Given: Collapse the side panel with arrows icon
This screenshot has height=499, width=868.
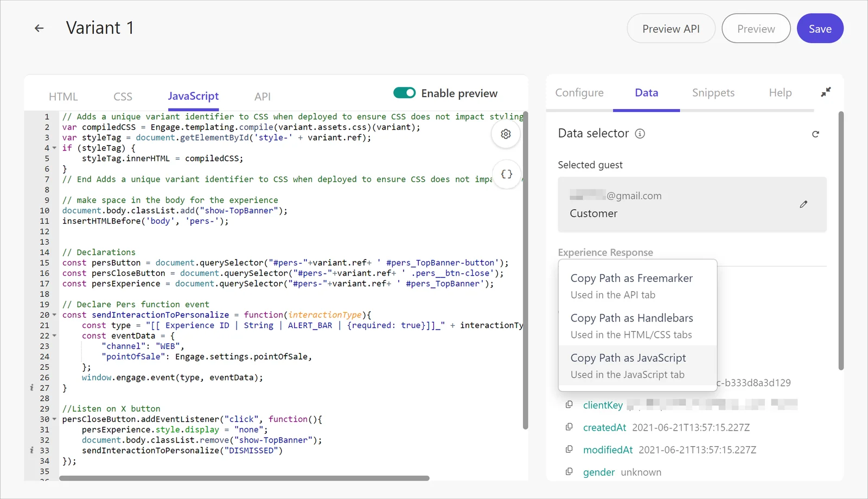Looking at the screenshot, I should (x=826, y=92).
